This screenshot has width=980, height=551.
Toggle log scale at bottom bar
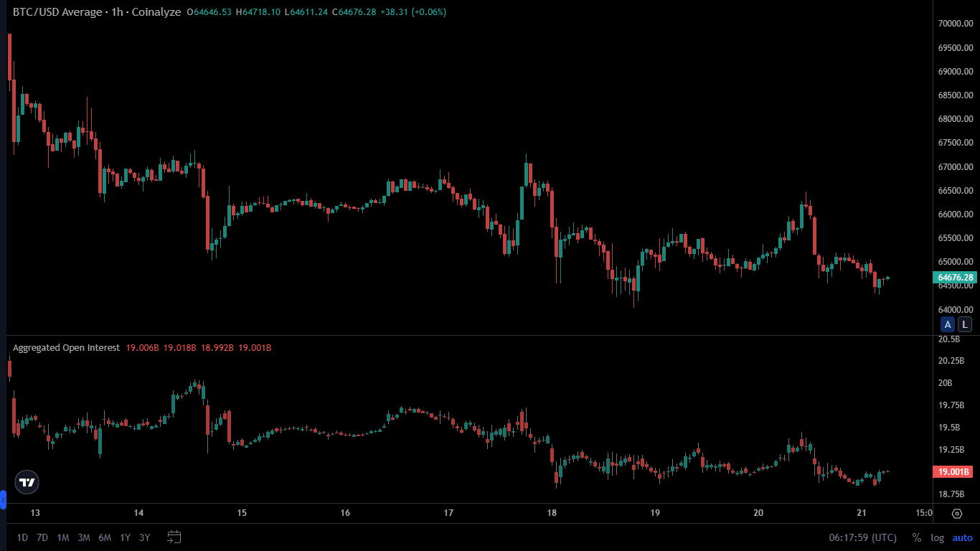(937, 537)
